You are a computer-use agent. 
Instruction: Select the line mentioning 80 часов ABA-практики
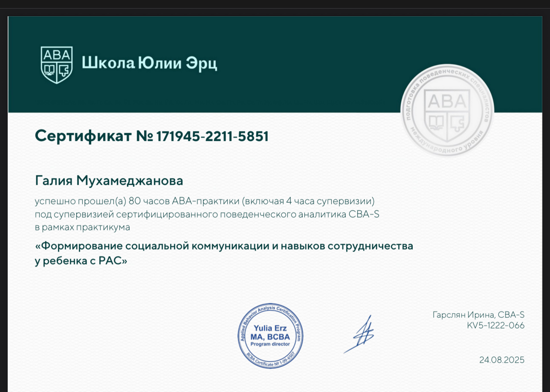(205, 201)
